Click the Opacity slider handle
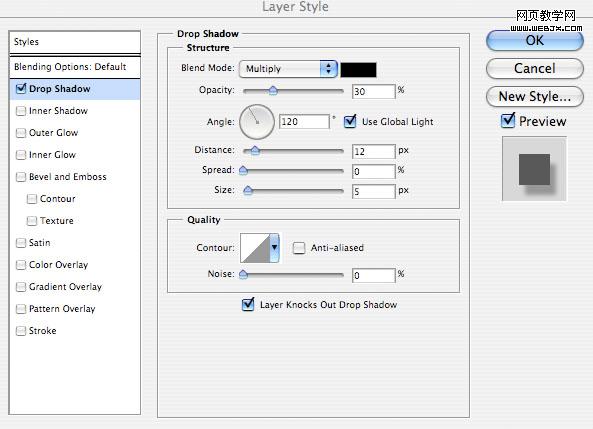This screenshot has height=429, width=593. click(273, 91)
